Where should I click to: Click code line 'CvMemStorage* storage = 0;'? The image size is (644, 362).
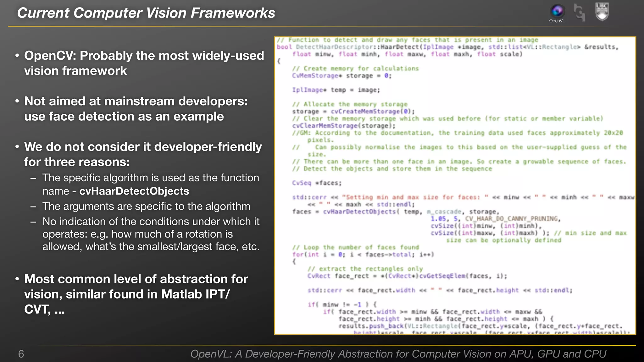tap(342, 76)
